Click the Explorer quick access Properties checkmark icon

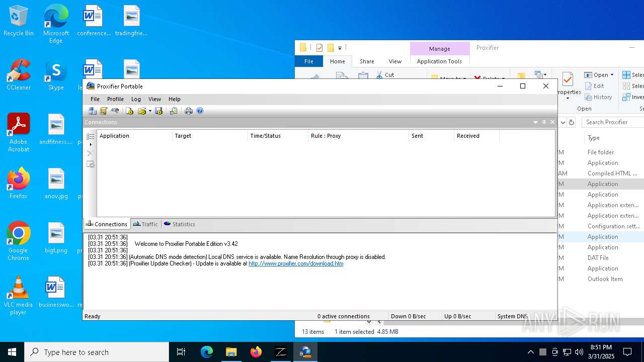[319, 48]
